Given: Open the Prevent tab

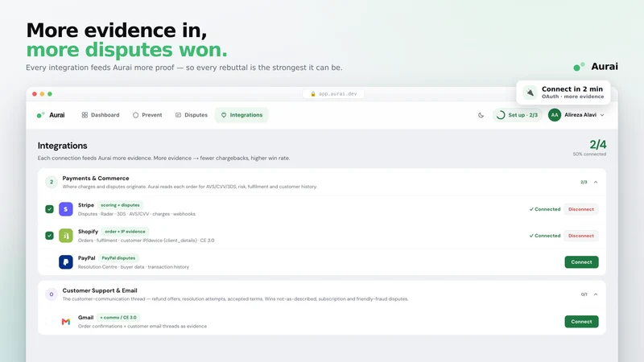Looking at the screenshot, I should pos(147,115).
